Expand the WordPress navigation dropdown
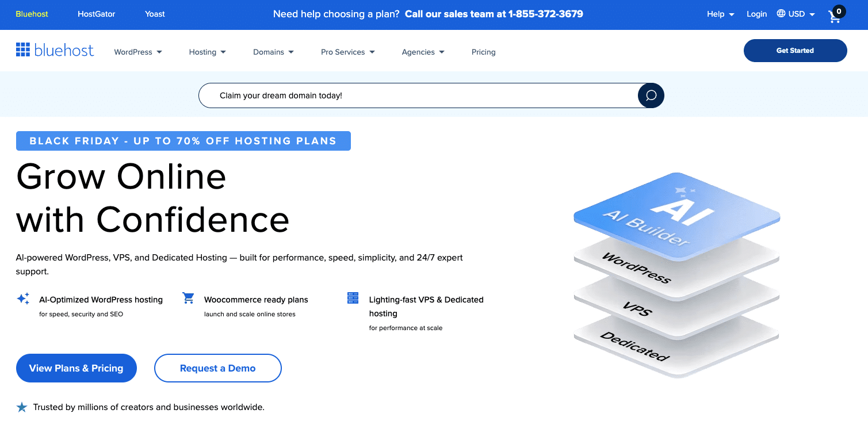 click(137, 52)
